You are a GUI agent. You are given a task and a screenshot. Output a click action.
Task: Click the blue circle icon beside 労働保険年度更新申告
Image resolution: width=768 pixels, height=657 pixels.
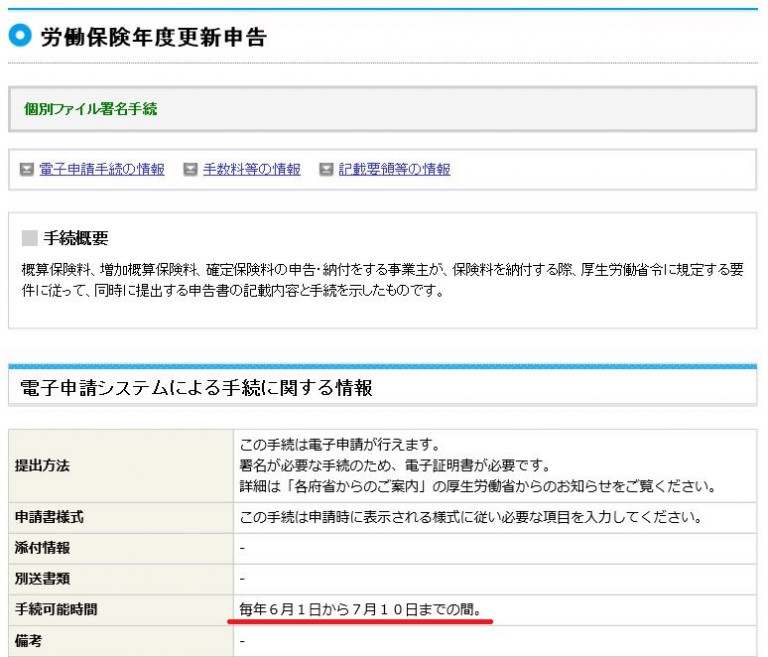tap(20, 35)
